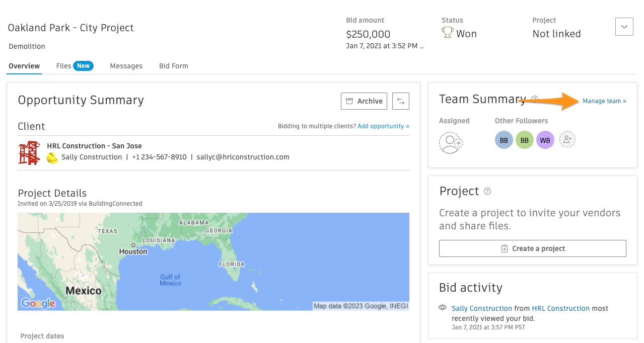This screenshot has width=644, height=343.
Task: Switch to the Files tab
Action: pyautogui.click(x=74, y=66)
